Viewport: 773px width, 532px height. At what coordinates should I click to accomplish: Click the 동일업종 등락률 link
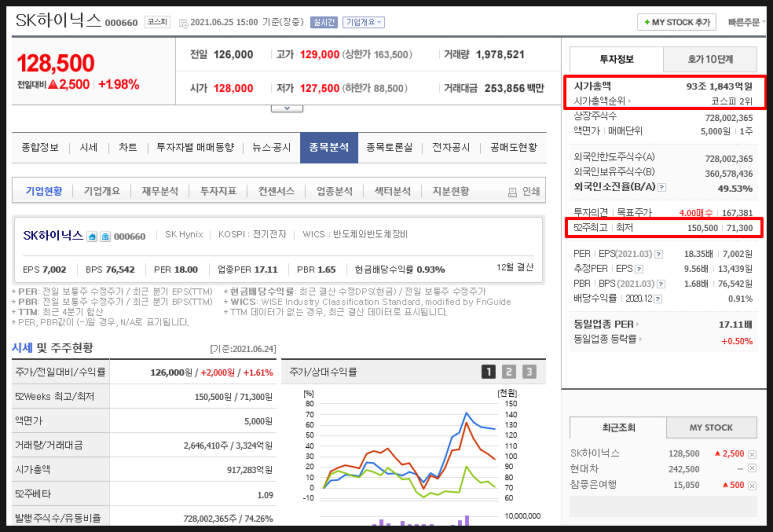click(x=605, y=339)
